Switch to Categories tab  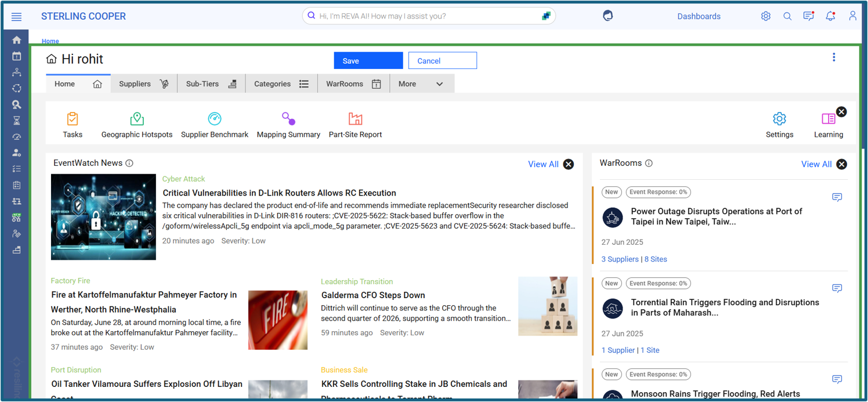pos(281,84)
